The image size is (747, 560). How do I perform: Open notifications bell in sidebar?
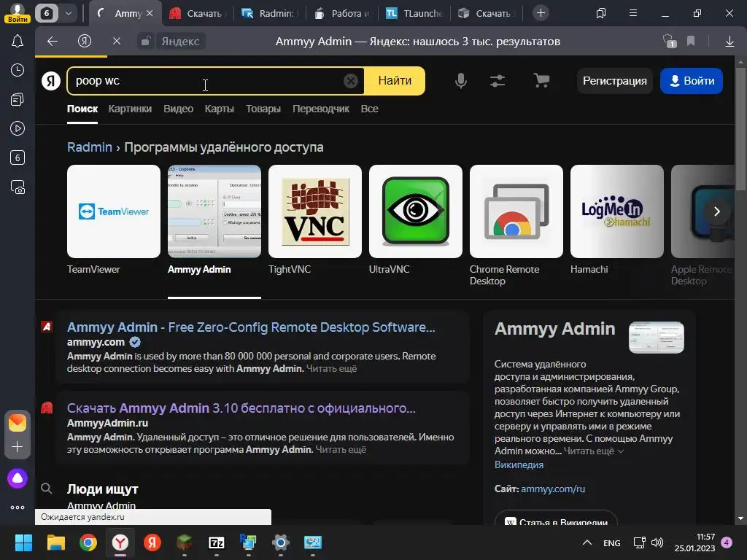click(18, 42)
